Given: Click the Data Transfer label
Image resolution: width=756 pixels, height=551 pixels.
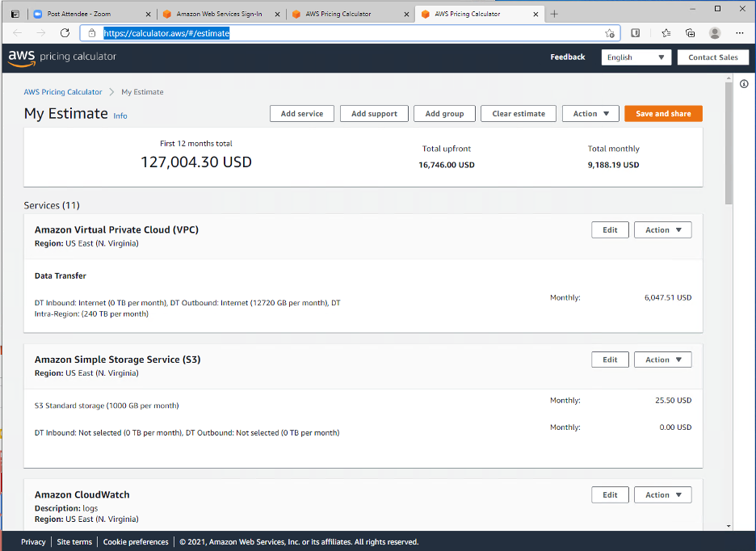Looking at the screenshot, I should pos(61,276).
